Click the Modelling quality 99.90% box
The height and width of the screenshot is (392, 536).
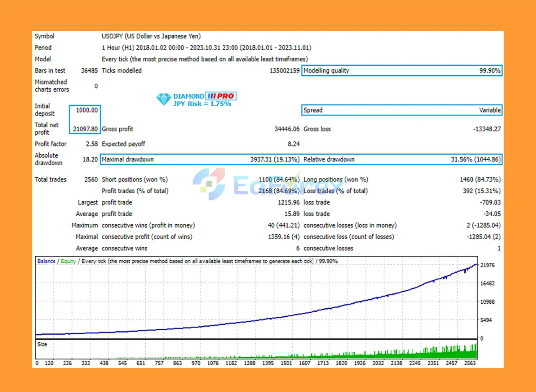tap(402, 71)
